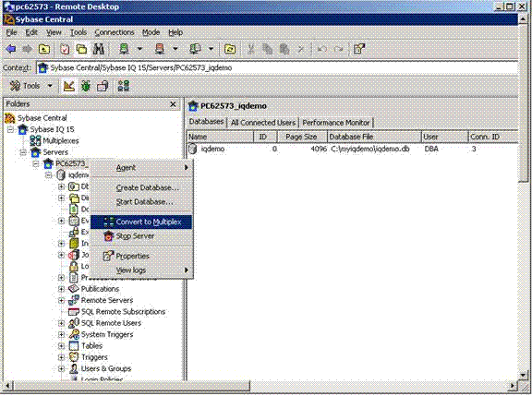Click the overlapping windows icon in second toolbar
This screenshot has height=396, width=532.
click(103, 86)
